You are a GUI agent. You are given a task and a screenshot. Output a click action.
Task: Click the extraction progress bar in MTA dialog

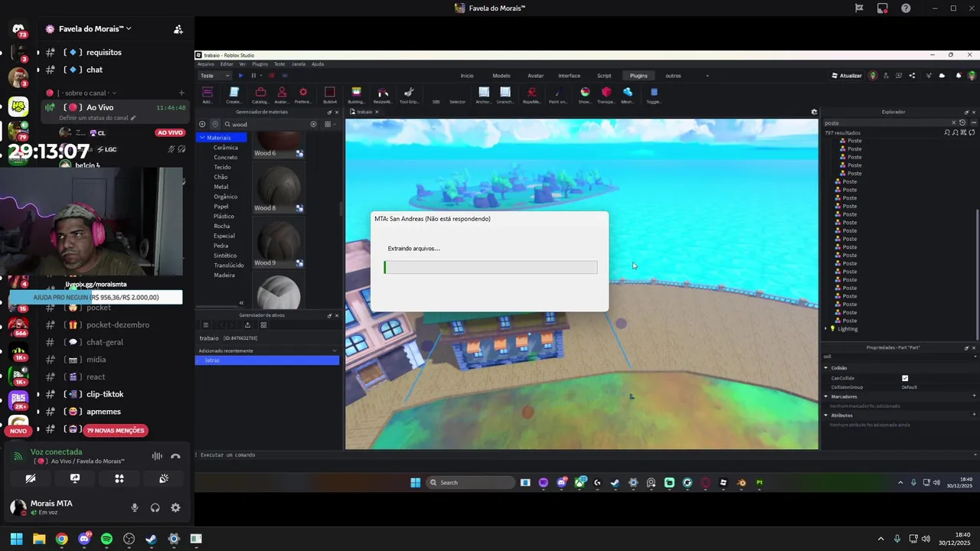click(491, 267)
